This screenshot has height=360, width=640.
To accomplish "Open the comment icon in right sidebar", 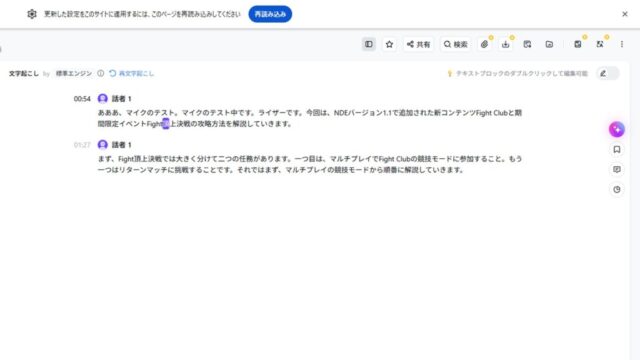I will pos(617,169).
